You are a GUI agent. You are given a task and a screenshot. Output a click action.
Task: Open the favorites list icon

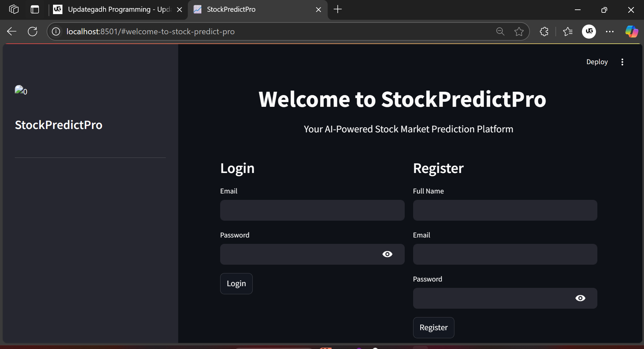coord(567,32)
